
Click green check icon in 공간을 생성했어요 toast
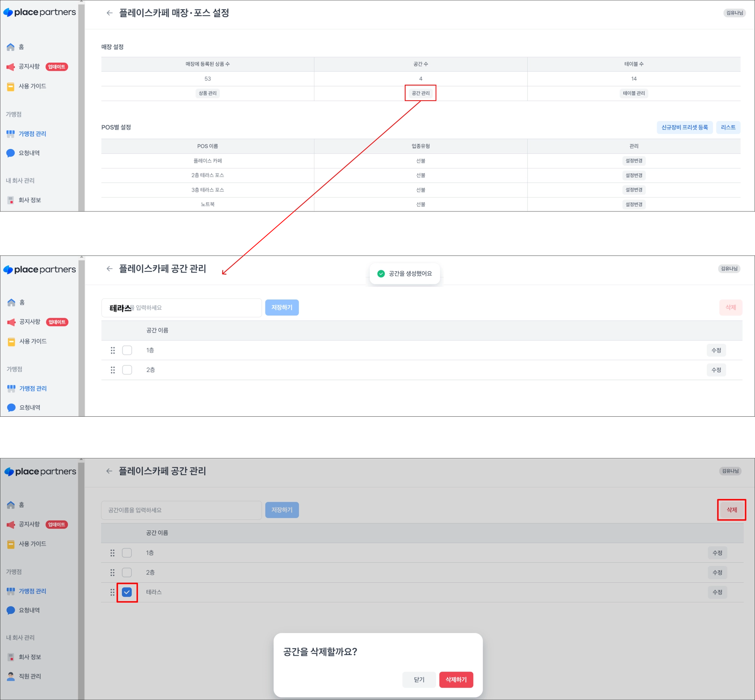point(381,273)
